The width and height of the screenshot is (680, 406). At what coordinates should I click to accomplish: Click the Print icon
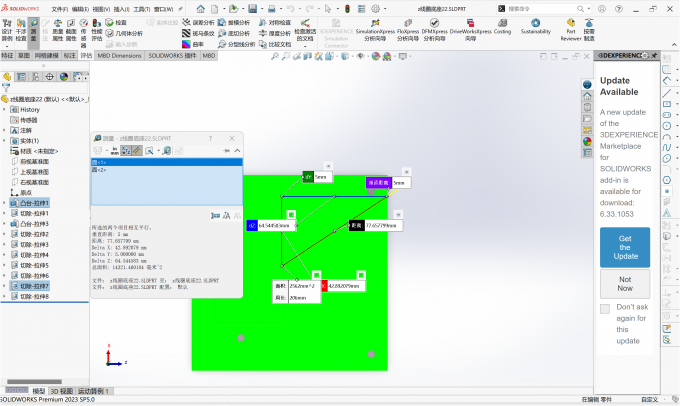[x=271, y=9]
